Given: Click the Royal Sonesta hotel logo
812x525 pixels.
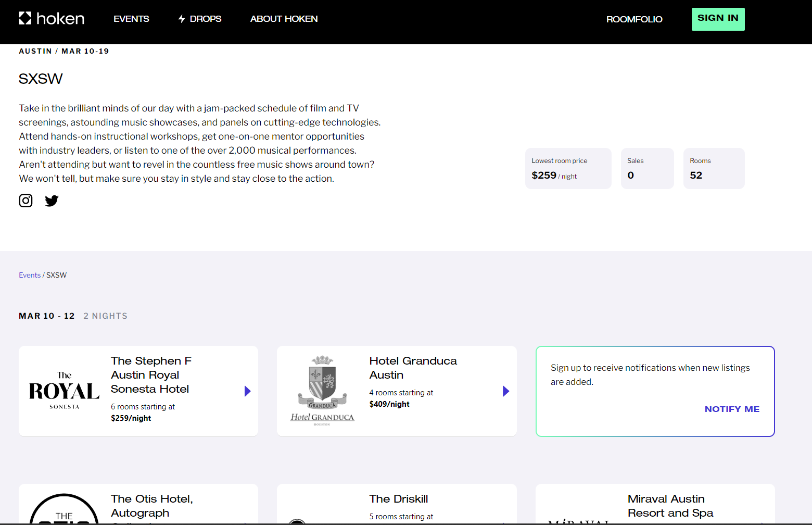Looking at the screenshot, I should [x=64, y=391].
